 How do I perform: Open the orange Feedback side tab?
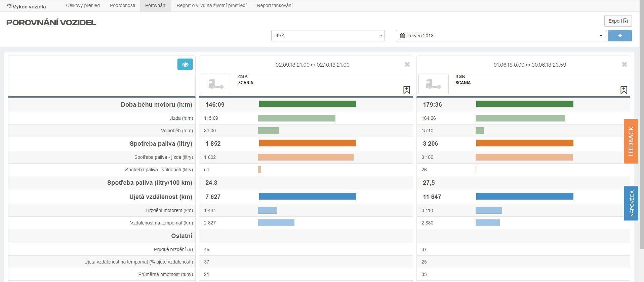click(631, 141)
